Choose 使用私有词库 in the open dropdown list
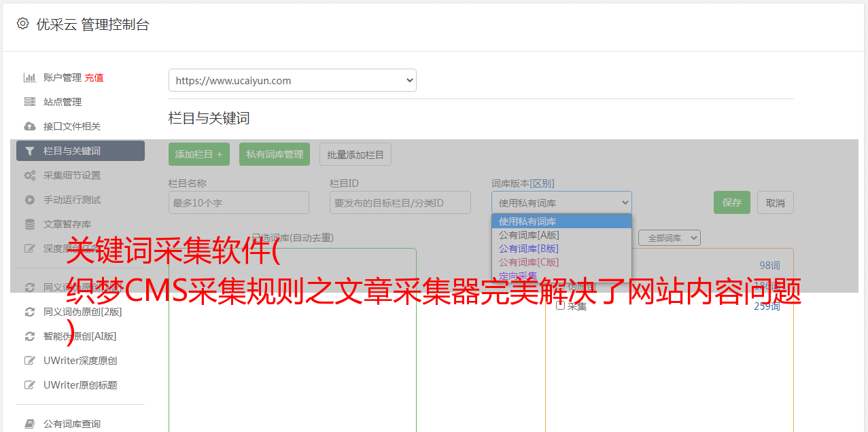 point(561,221)
